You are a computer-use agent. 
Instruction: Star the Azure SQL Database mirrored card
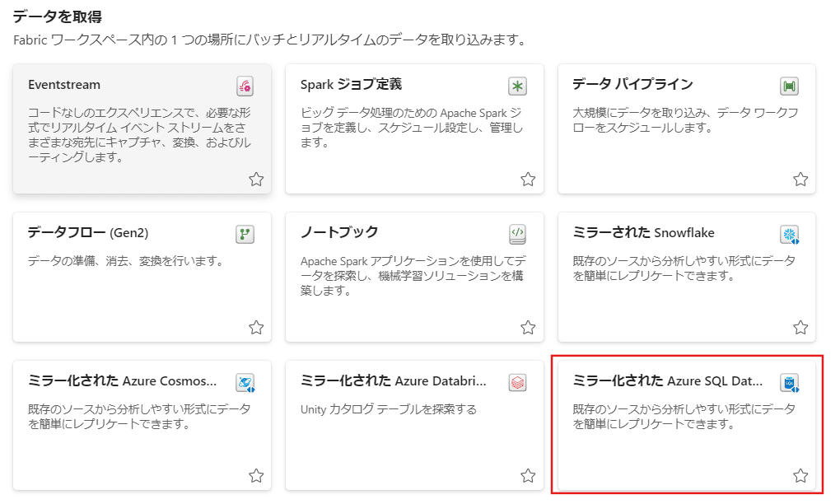tap(800, 476)
